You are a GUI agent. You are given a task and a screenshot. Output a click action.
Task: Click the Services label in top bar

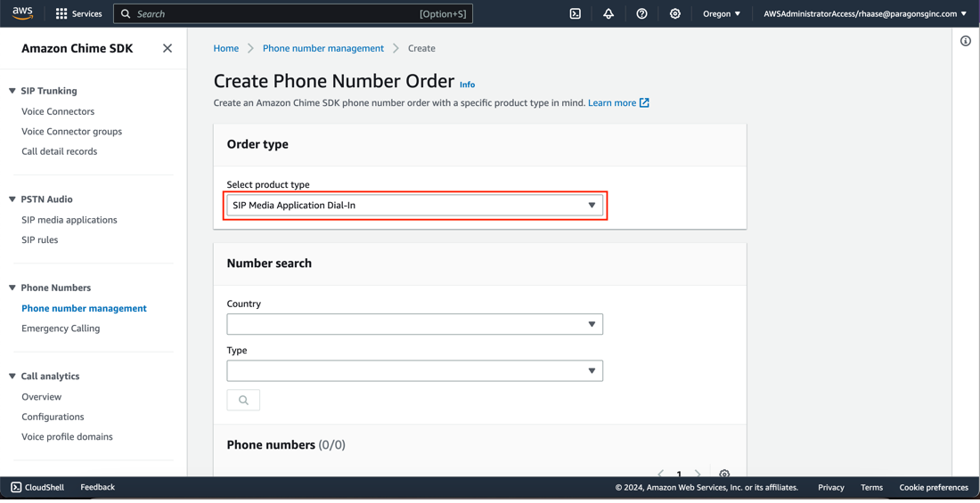[x=87, y=13]
